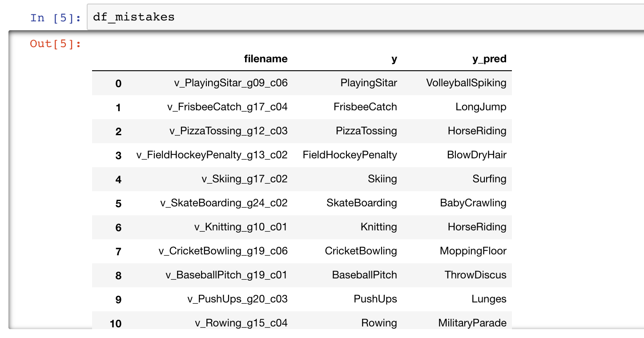Click the y_pred column header
The width and height of the screenshot is (644, 338).
[489, 59]
